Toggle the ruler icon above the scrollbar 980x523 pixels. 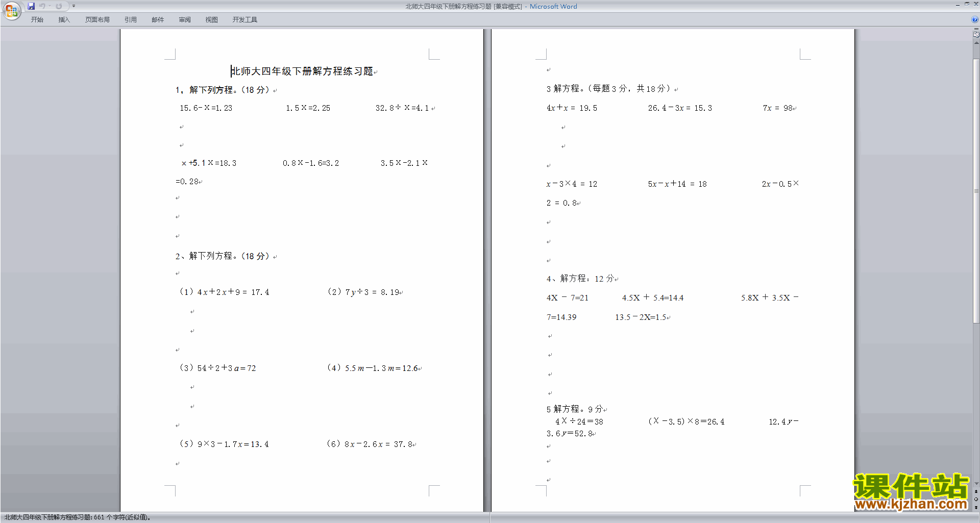(x=976, y=35)
